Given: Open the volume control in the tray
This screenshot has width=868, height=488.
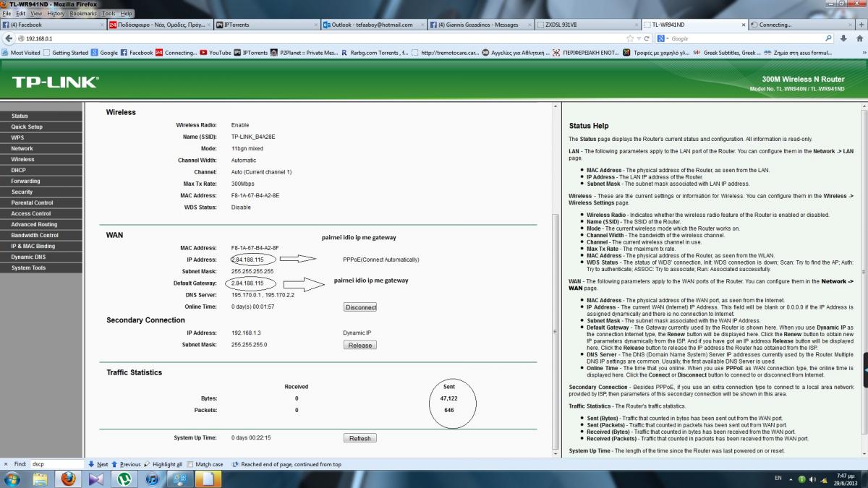Looking at the screenshot, I should 812,479.
